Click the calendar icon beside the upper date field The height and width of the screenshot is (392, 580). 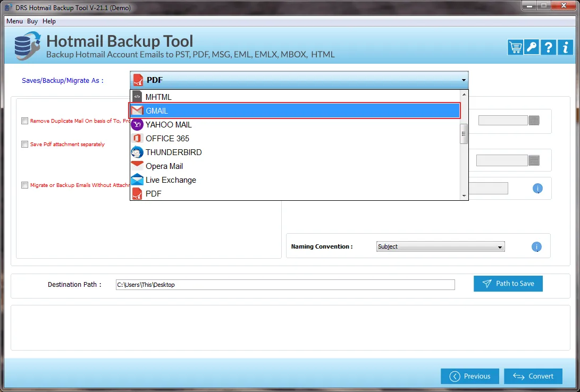[x=534, y=121]
